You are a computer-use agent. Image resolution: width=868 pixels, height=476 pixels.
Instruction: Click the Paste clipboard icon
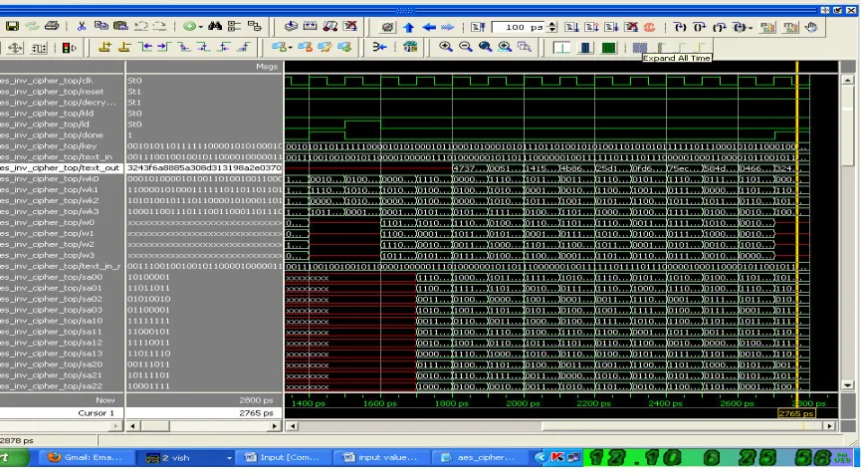[120, 26]
